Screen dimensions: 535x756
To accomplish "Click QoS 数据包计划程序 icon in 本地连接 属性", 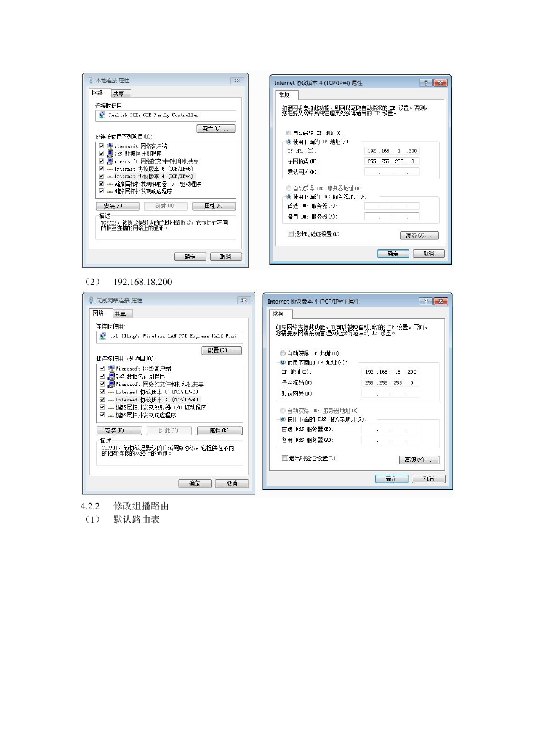I will click(x=110, y=153).
